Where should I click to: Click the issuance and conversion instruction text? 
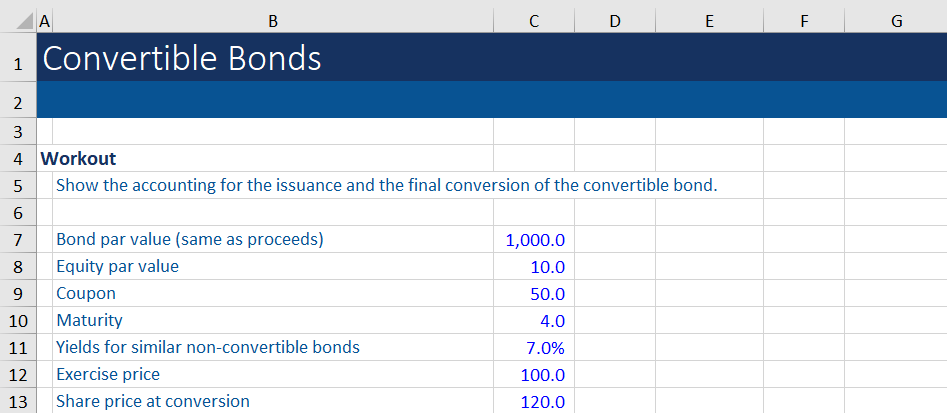click(x=386, y=185)
